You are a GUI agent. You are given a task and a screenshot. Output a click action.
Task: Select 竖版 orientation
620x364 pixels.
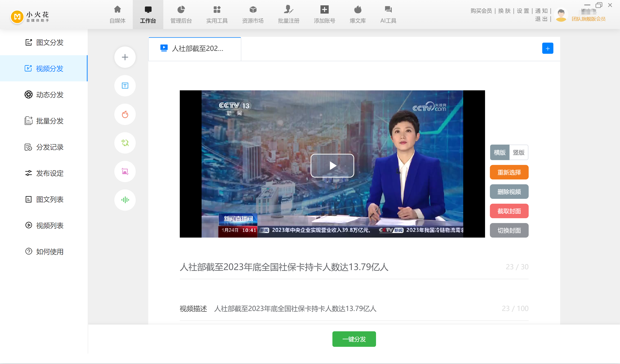pyautogui.click(x=519, y=152)
